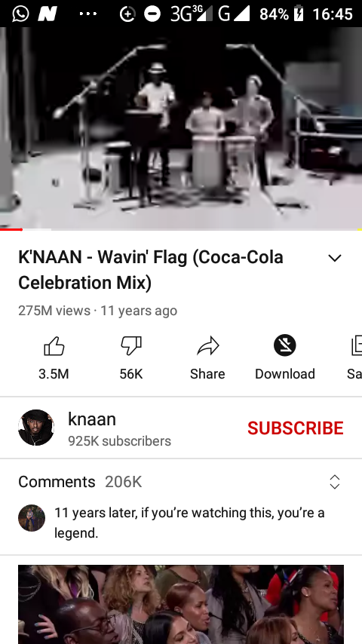
Task: Tap the Share arrow icon
Action: pos(207,346)
